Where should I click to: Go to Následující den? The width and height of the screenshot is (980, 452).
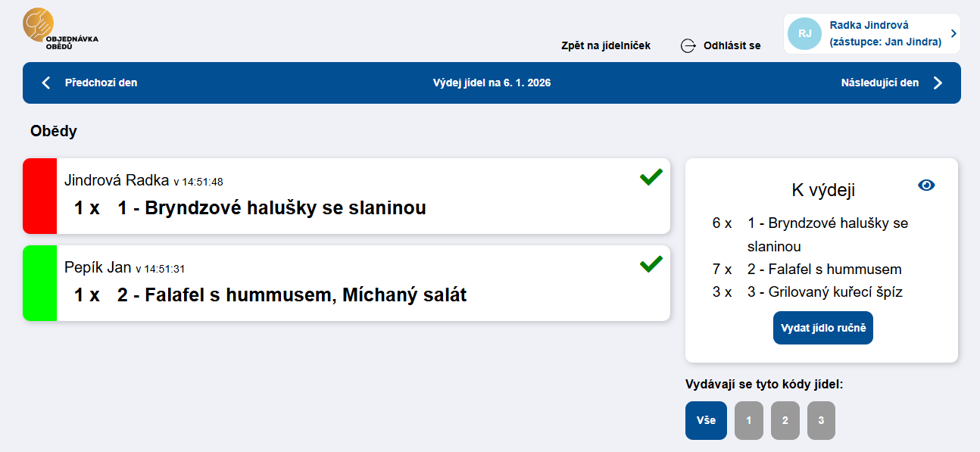[879, 83]
